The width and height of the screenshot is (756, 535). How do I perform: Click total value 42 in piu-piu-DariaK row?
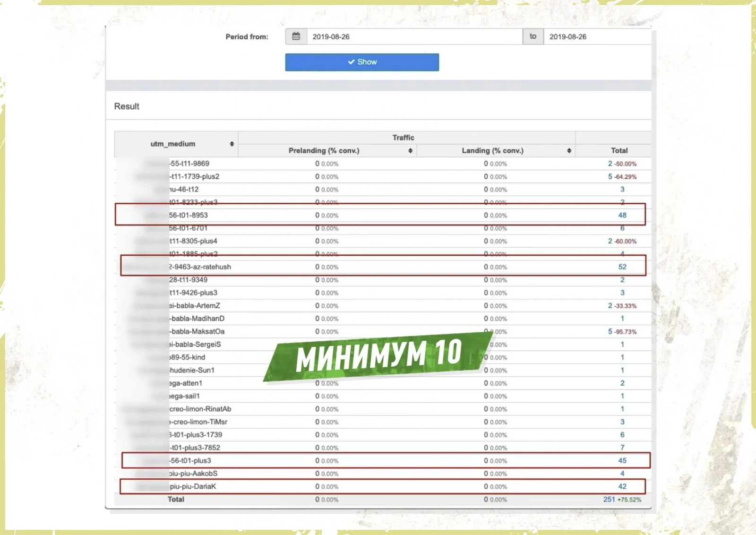click(622, 486)
